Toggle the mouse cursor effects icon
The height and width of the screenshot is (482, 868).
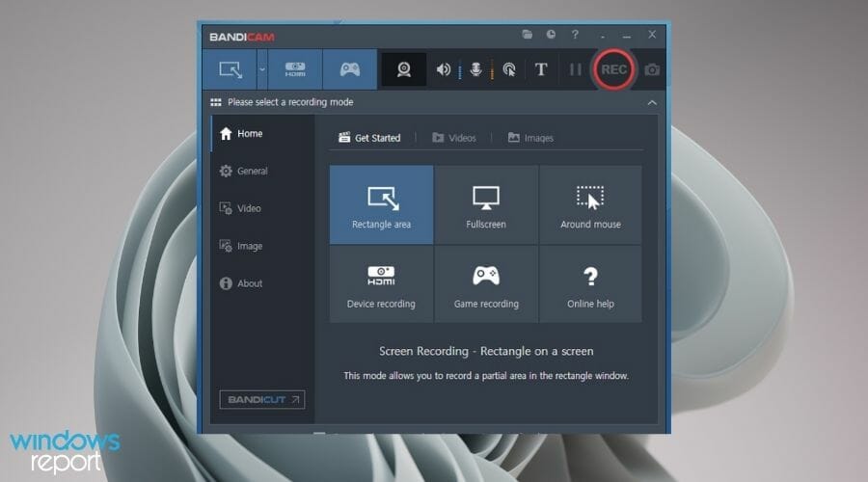coord(508,69)
